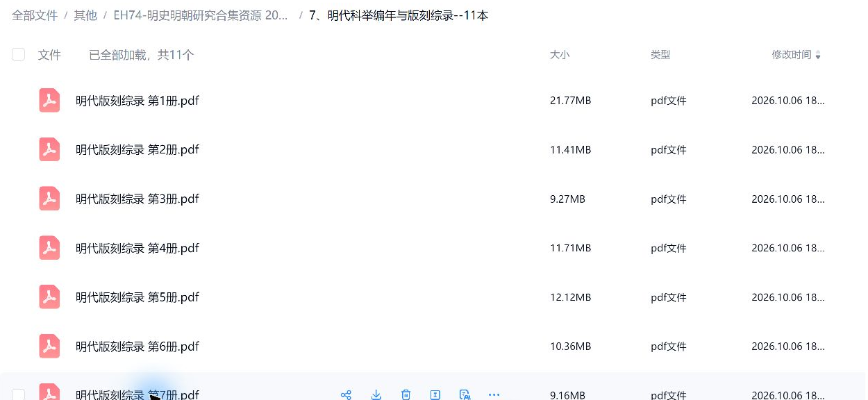Image resolution: width=868 pixels, height=400 pixels.
Task: Download the 第7册.pdf file
Action: [376, 395]
